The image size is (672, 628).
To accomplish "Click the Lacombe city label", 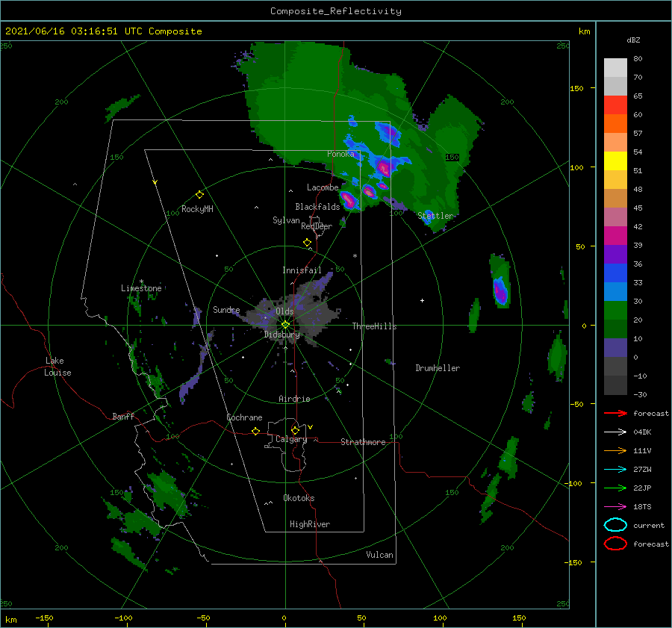I will click(323, 187).
